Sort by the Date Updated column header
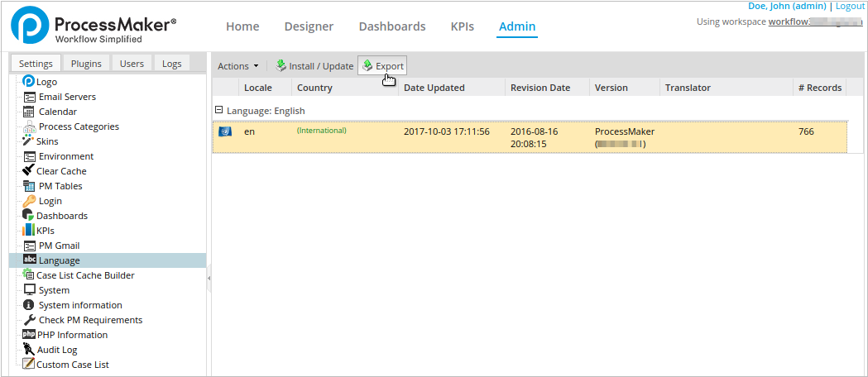 (434, 88)
